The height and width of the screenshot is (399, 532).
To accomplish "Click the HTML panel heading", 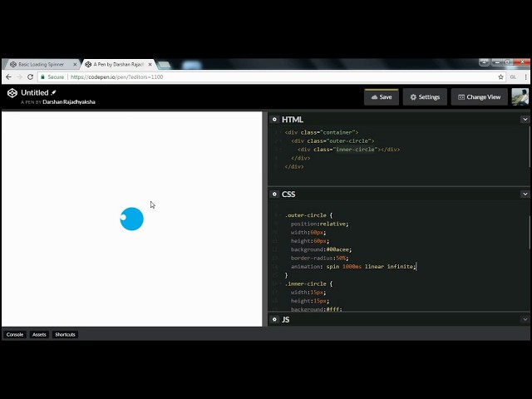I will point(293,120).
